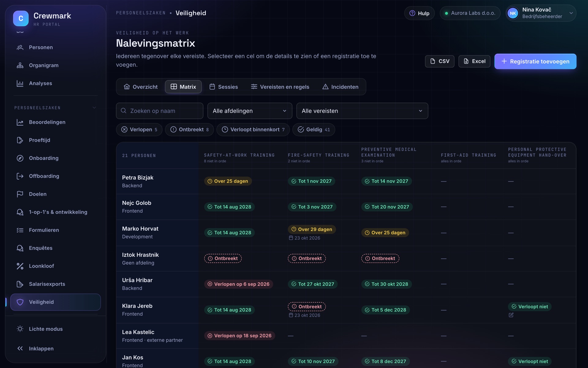Select Tot 3 nov 2027 cell
Viewport: 588px width, 368px height.
click(x=312, y=207)
